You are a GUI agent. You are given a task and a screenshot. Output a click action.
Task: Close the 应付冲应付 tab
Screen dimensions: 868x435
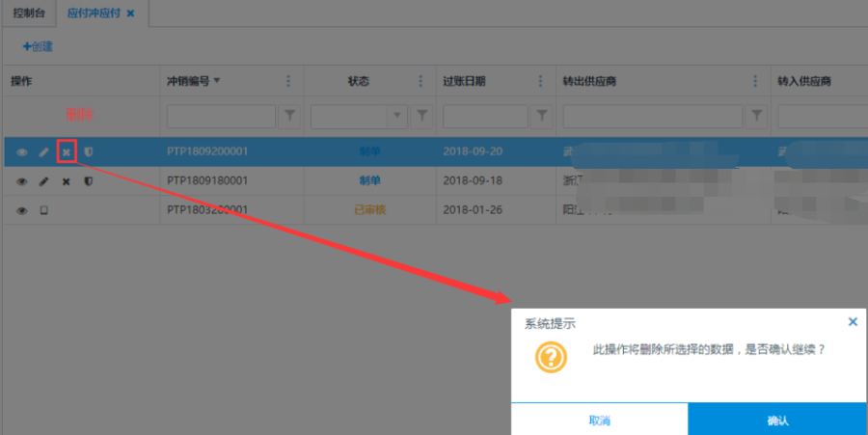130,14
